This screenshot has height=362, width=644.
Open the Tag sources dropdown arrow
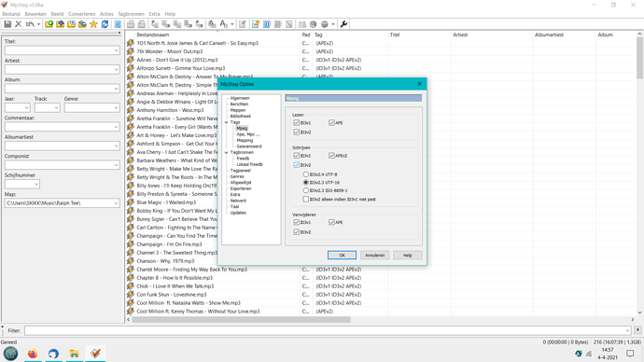coord(333,24)
